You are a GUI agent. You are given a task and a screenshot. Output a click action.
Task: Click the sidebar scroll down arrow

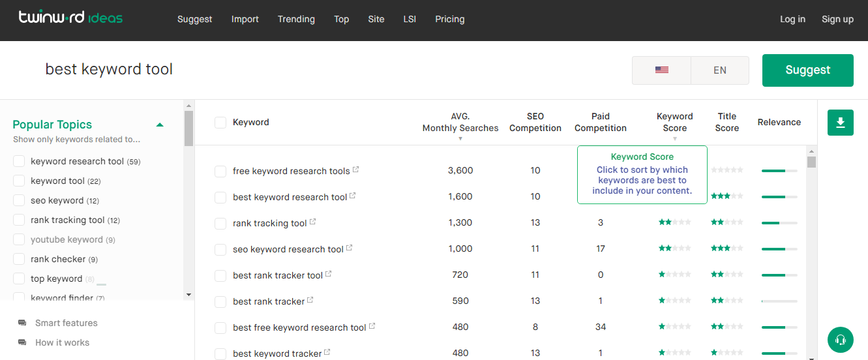(x=189, y=294)
